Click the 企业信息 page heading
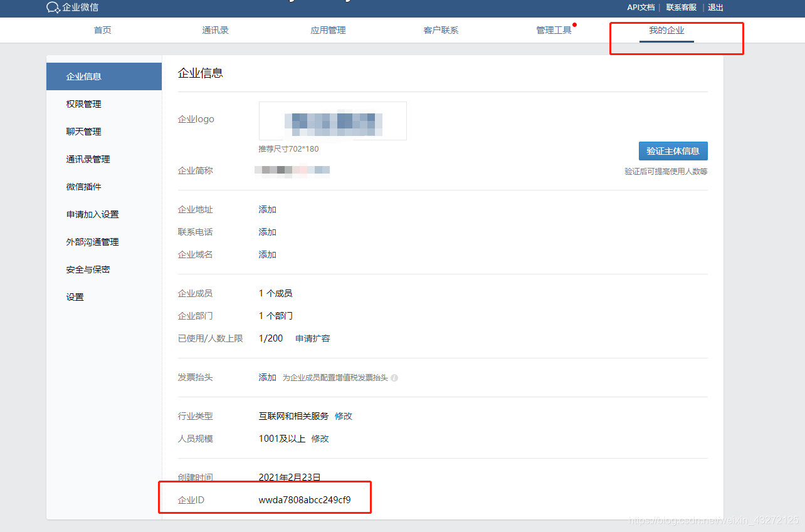The height and width of the screenshot is (532, 805). tap(201, 73)
